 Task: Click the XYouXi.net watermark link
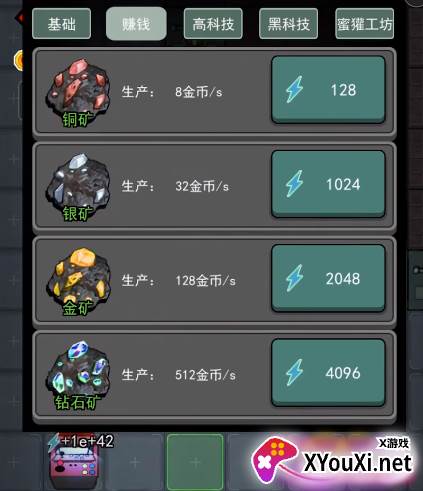tap(358, 463)
